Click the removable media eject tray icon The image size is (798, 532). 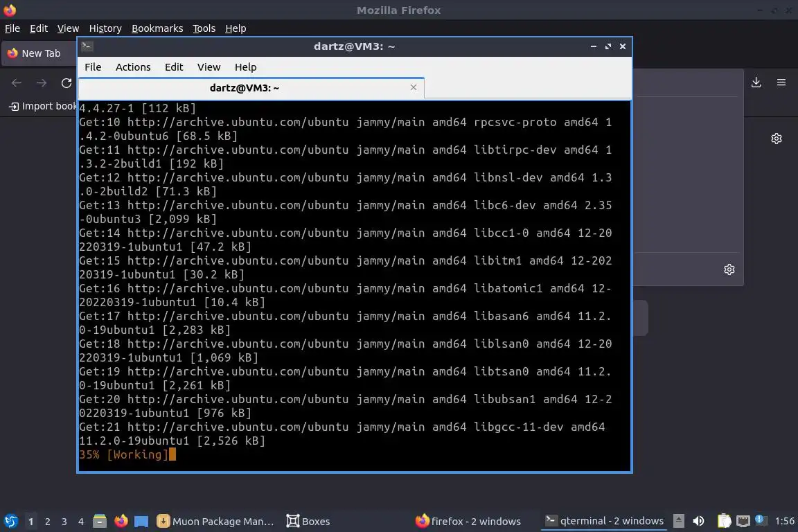679,521
